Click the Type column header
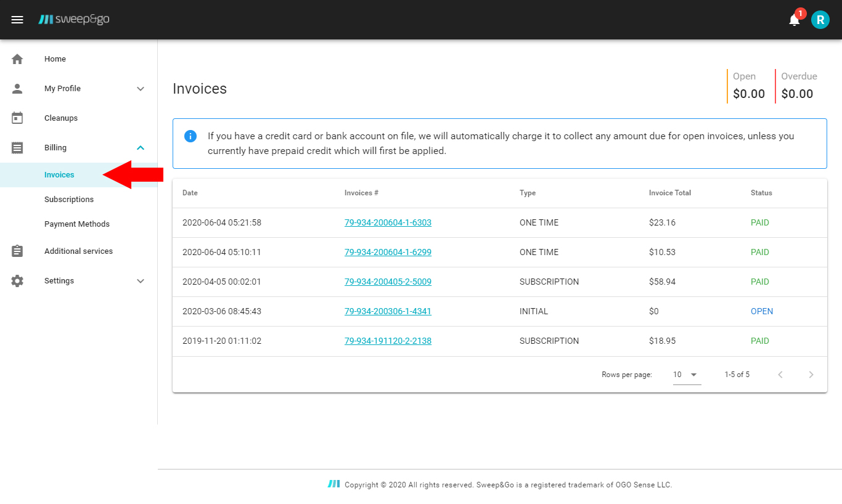 pyautogui.click(x=528, y=193)
